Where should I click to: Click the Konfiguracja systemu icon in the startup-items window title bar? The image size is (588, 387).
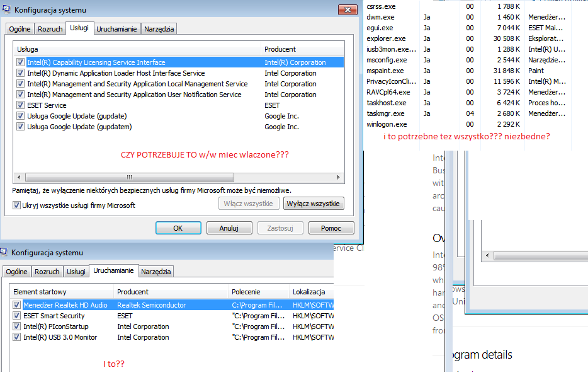click(4, 252)
